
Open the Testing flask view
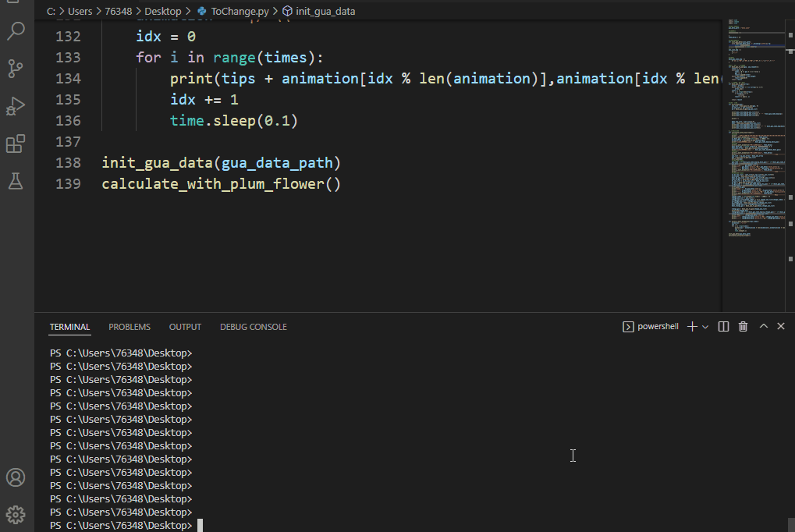pyautogui.click(x=16, y=181)
